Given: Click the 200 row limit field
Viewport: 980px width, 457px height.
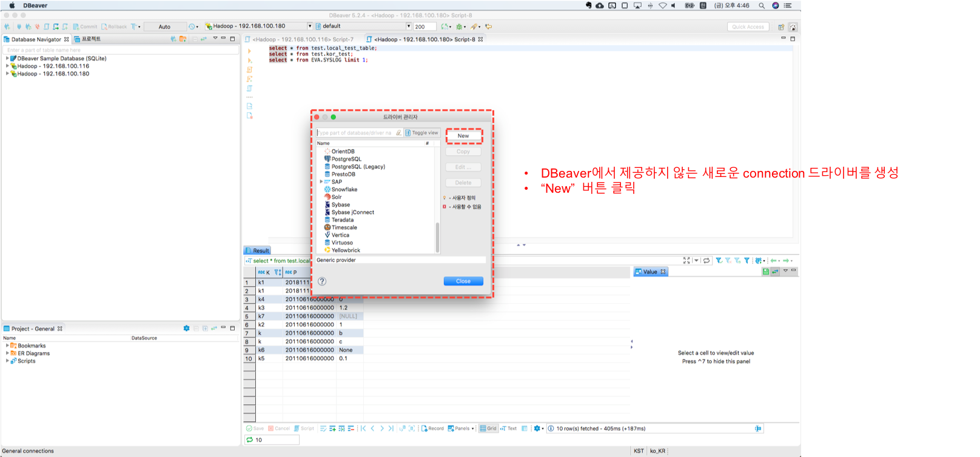Looking at the screenshot, I should pos(425,27).
